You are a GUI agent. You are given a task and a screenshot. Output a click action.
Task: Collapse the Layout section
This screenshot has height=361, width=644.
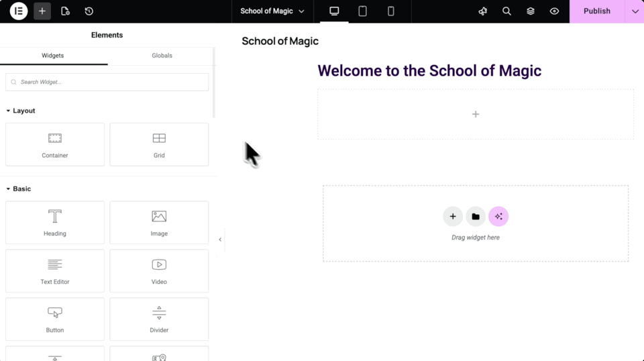20,111
